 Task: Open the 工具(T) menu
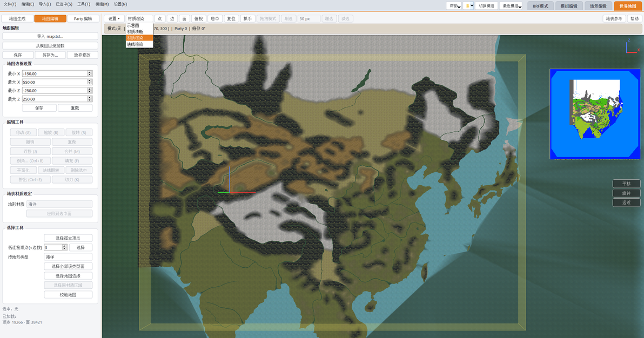pos(84,4)
